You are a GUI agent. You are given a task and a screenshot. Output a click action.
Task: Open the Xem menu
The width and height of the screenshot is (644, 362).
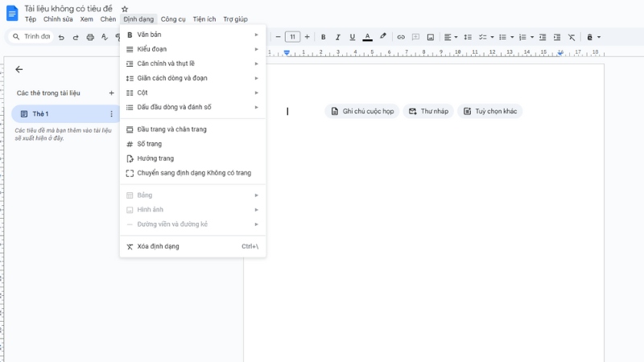86,19
